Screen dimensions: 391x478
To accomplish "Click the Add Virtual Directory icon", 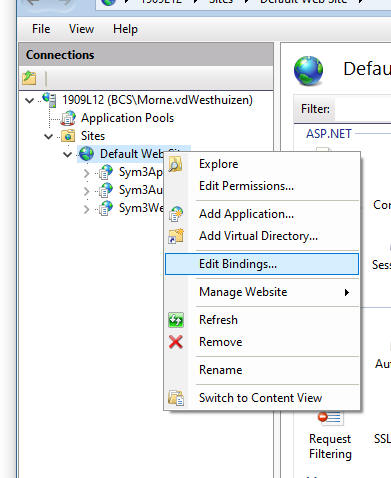I will tap(176, 236).
